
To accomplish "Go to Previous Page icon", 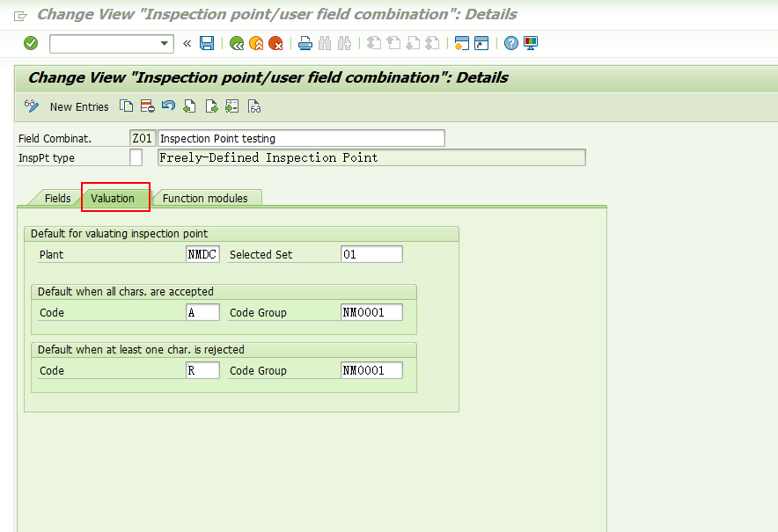I will pyautogui.click(x=393, y=44).
